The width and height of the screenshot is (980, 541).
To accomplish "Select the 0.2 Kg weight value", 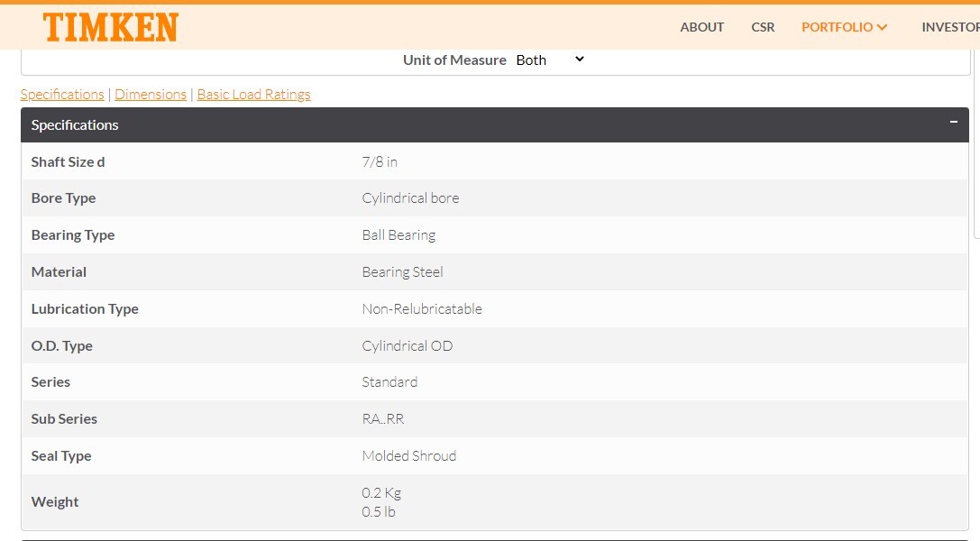I will click(381, 493).
